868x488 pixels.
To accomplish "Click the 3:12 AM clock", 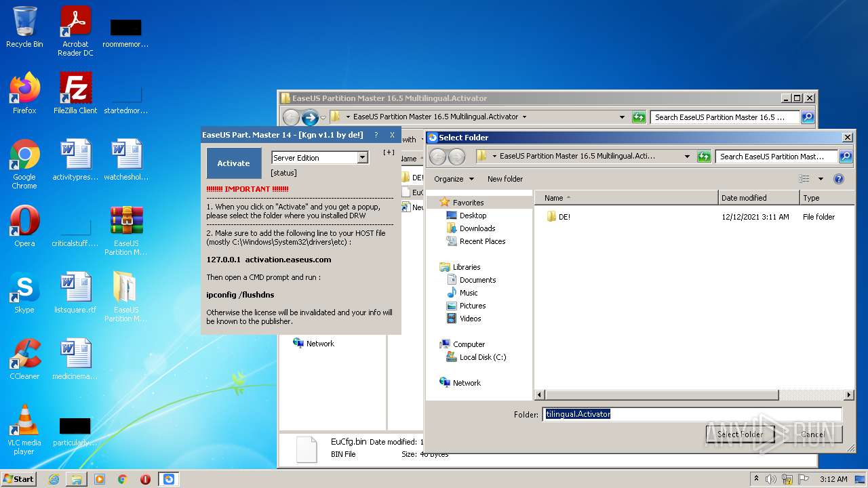I will click(833, 479).
